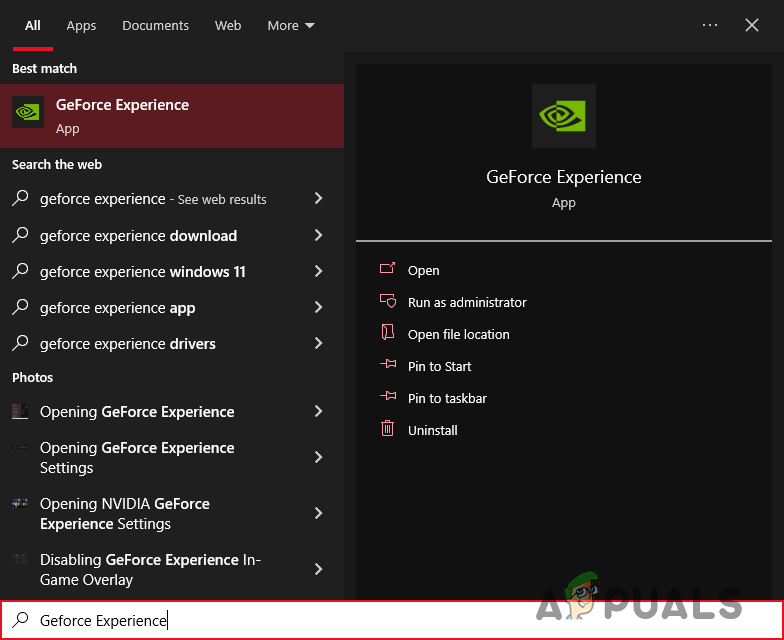Image resolution: width=784 pixels, height=640 pixels.
Task: Choose Pin to taskbar
Action: 447,398
